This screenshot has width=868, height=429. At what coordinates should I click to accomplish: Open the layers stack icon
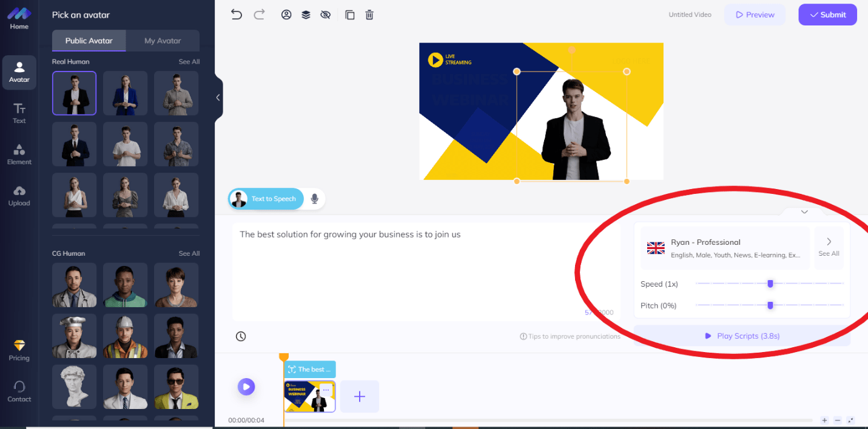(x=306, y=15)
